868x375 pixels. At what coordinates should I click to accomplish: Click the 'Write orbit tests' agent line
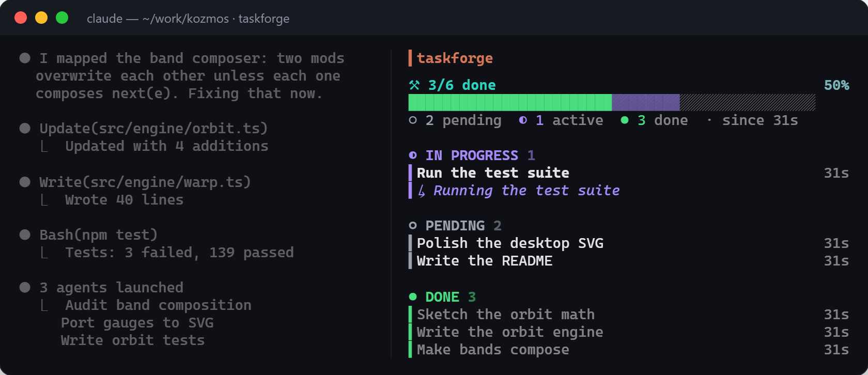point(133,340)
